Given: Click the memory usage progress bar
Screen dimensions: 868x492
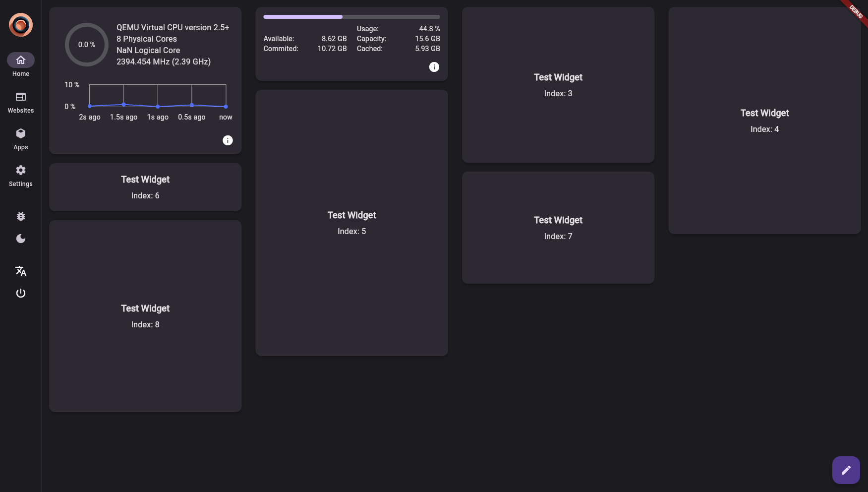Looking at the screenshot, I should [352, 17].
